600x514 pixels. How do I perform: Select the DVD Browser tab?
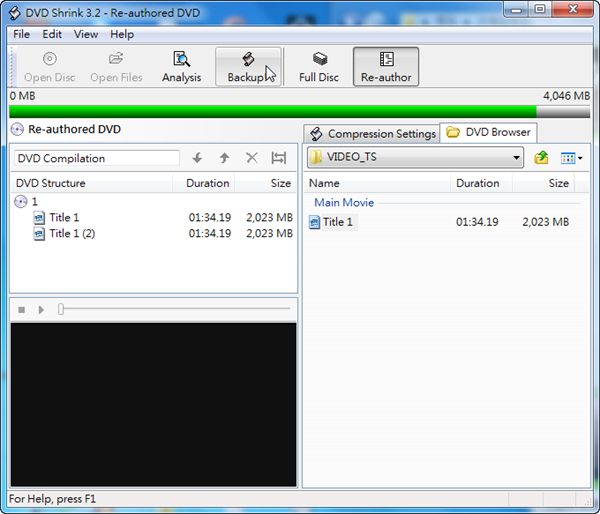pyautogui.click(x=489, y=132)
